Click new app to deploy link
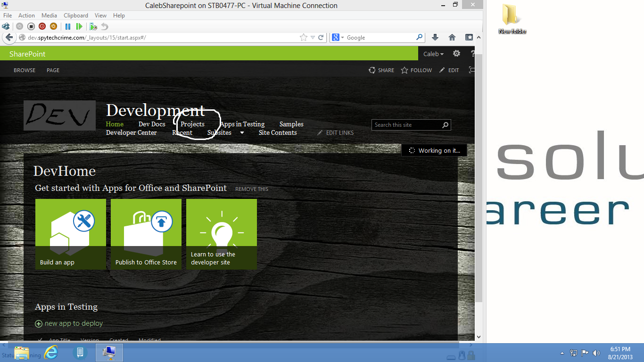The width and height of the screenshot is (644, 362). click(x=69, y=323)
